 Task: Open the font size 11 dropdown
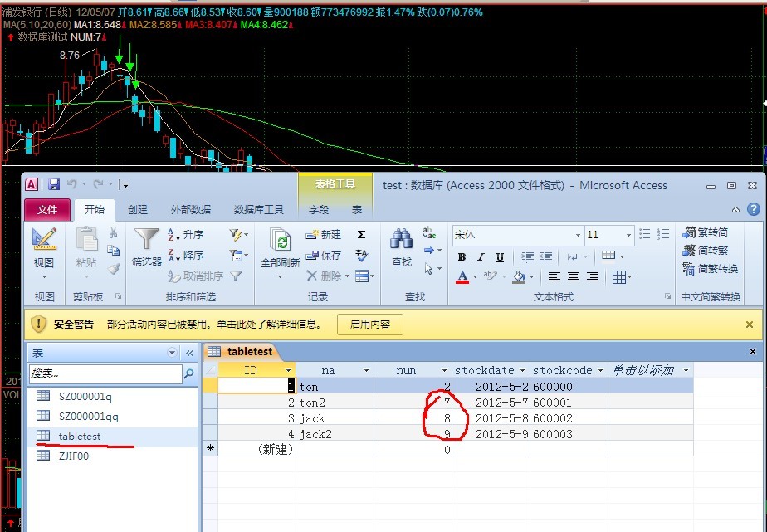(629, 235)
